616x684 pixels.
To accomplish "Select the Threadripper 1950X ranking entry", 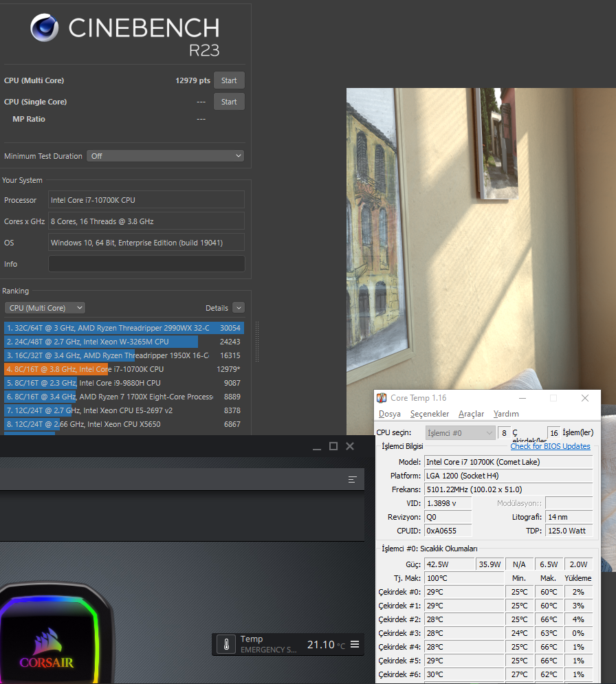I will [x=124, y=355].
